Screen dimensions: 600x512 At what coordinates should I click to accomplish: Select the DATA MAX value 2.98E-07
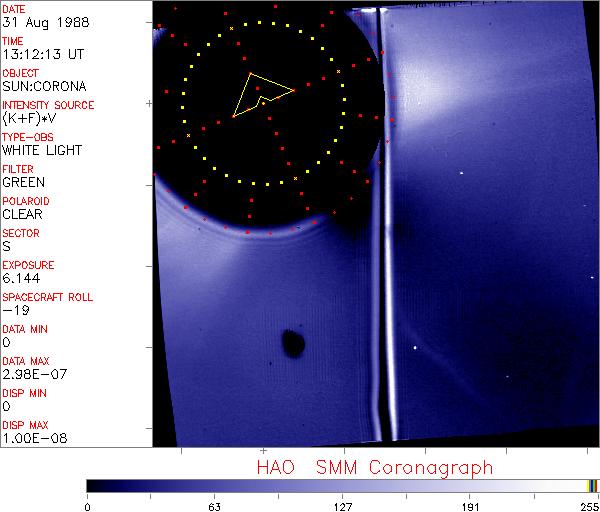tap(32, 374)
